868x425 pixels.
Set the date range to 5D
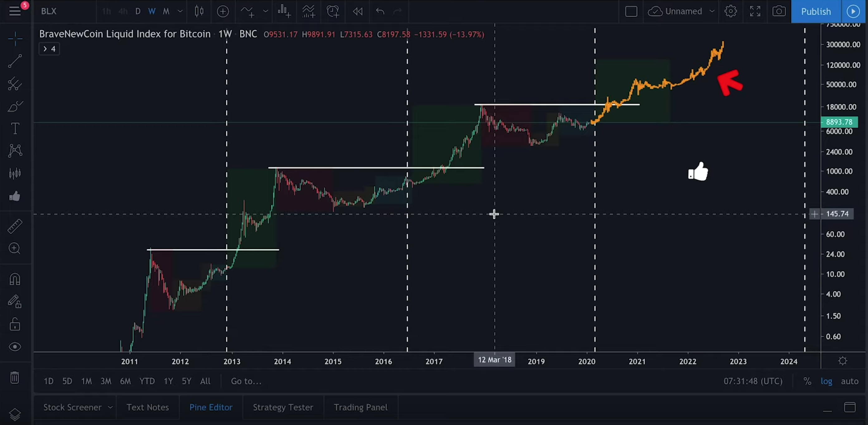point(67,381)
